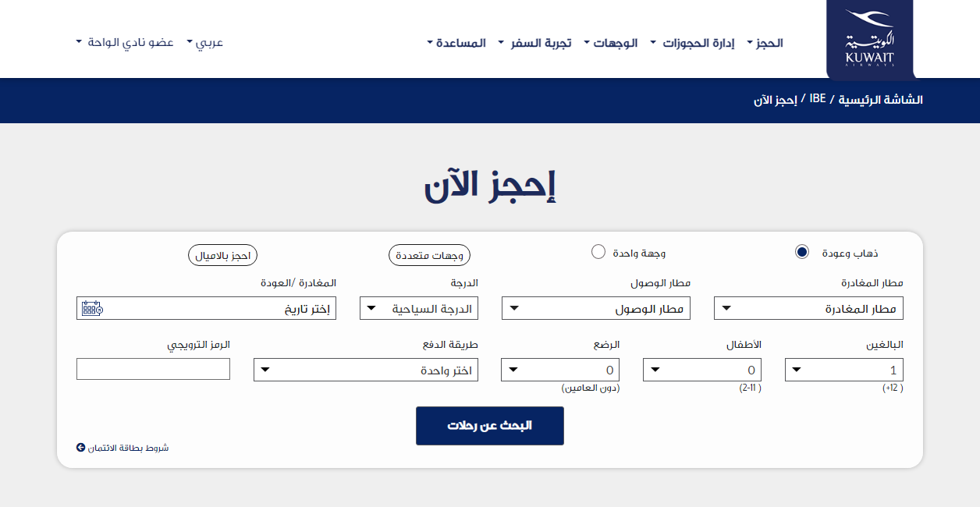Viewport: 980px width, 507px height.
Task: Expand the الدرجة السياحية class dropdown
Action: (x=419, y=308)
